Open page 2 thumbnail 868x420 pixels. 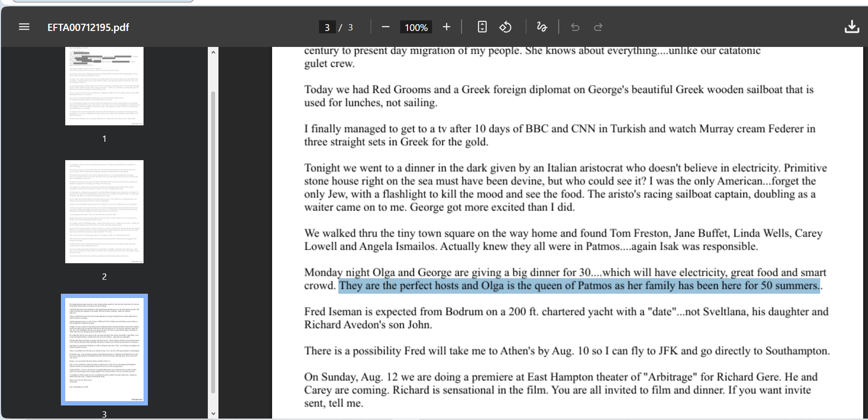[x=104, y=211]
